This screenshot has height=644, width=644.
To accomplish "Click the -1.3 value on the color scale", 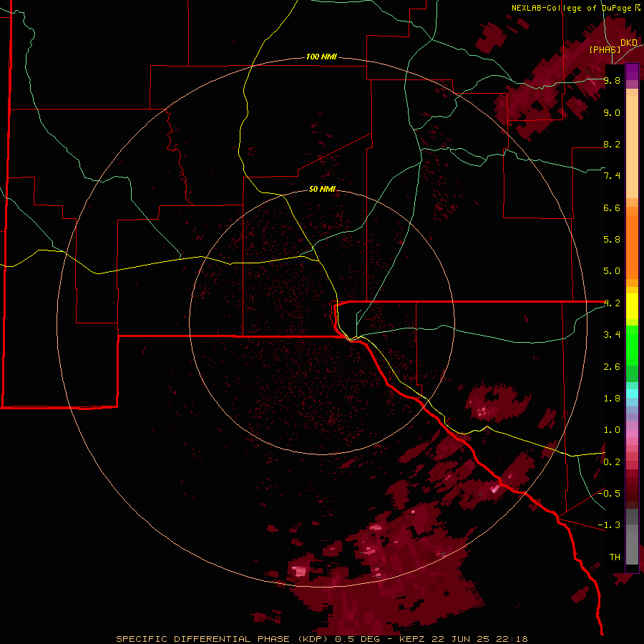I will point(609,525).
